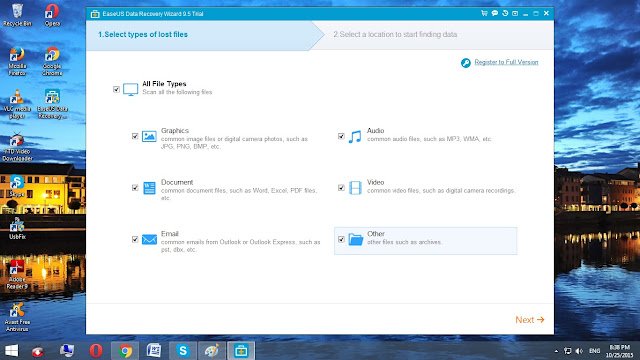Screen dimensions: 640x360
Task: Click the import scan status icon in title bar
Action: click(505, 13)
